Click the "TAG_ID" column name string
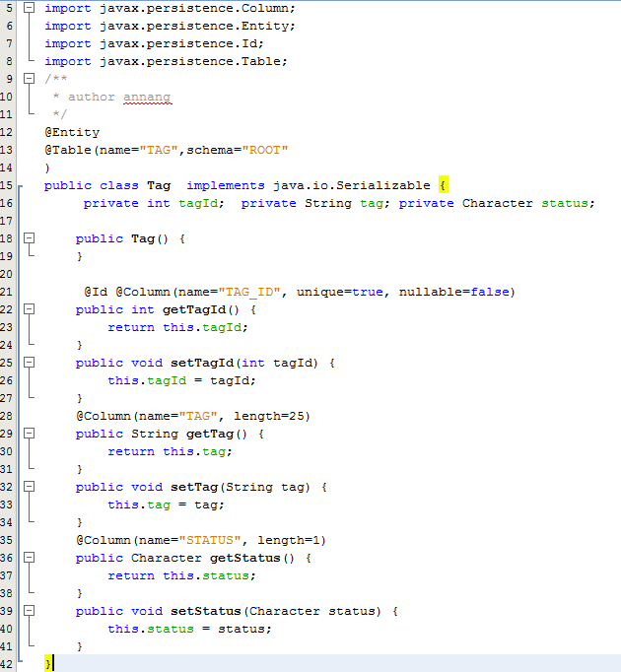Viewport: 621px width, 672px height. coord(249,293)
